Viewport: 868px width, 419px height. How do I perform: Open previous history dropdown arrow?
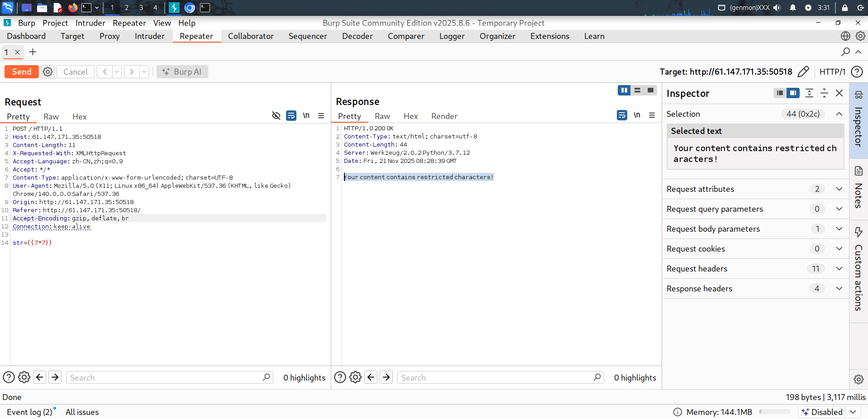click(117, 71)
